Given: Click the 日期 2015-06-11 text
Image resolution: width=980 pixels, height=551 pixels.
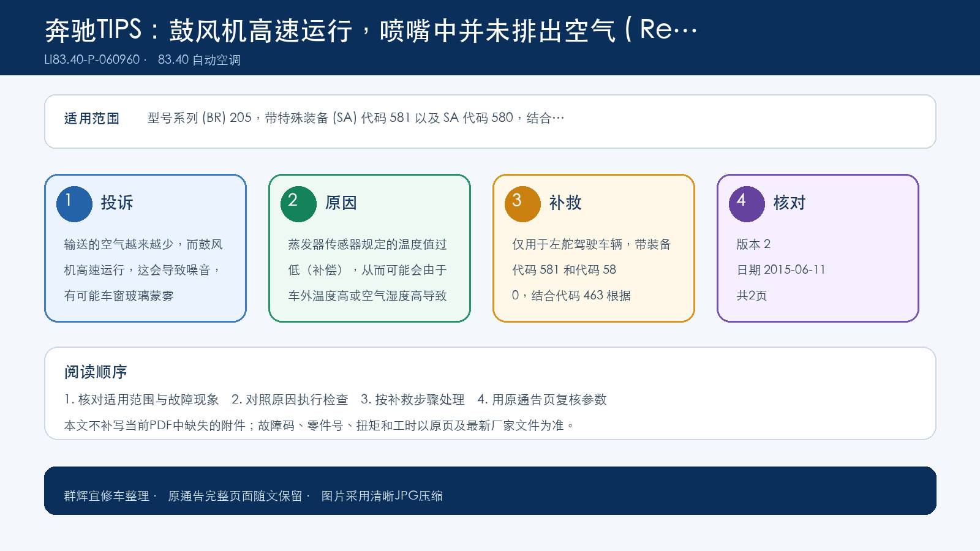Looking at the screenshot, I should click(781, 270).
